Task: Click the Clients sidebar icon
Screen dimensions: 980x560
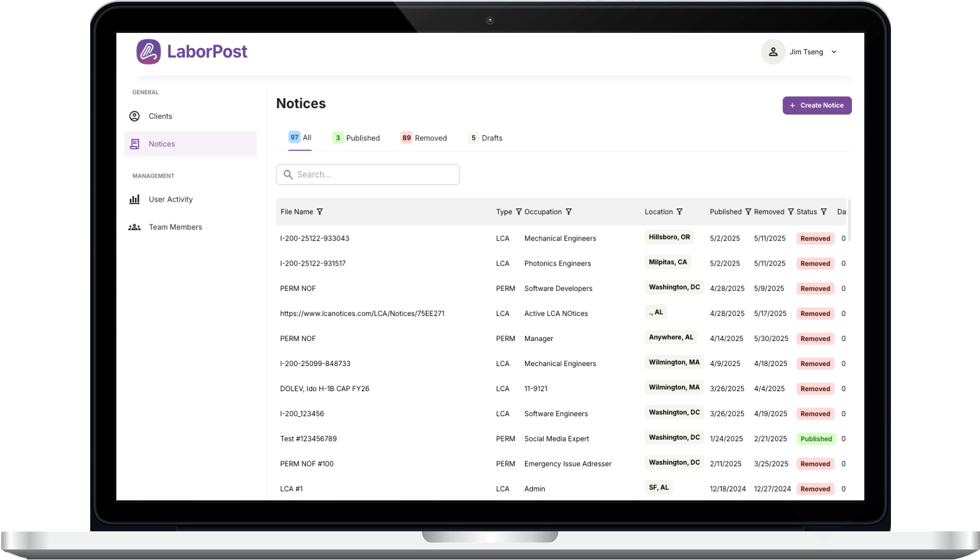Action: 135,116
